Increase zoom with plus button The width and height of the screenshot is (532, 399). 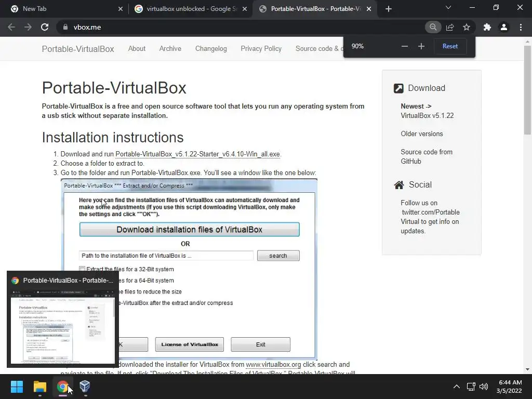(x=421, y=46)
